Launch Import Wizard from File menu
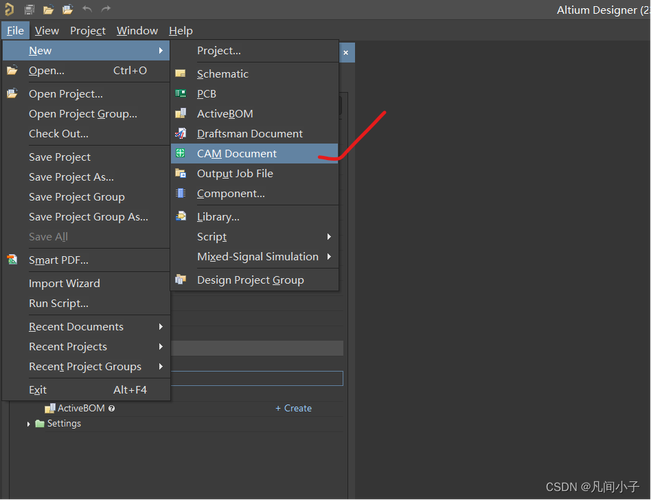651x500 pixels. coord(86,283)
